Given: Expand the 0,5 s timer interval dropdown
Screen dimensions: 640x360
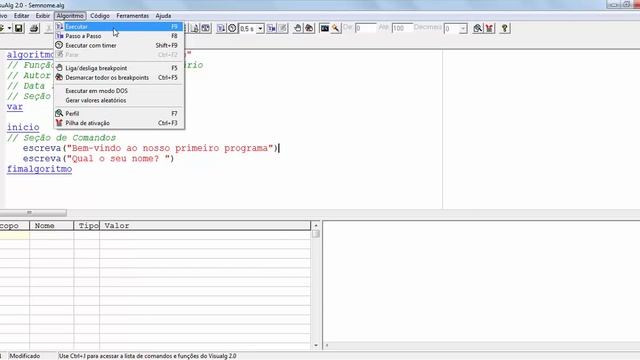Looking at the screenshot, I should [x=260, y=29].
